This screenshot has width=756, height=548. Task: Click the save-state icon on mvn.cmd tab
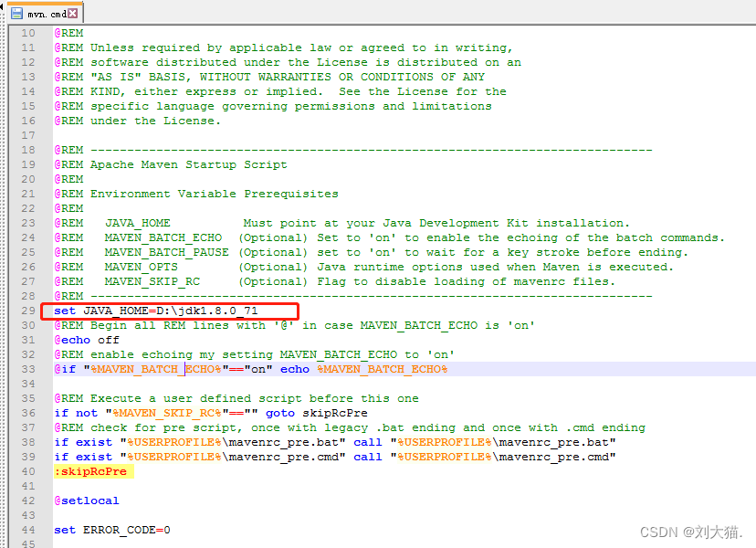click(x=16, y=13)
